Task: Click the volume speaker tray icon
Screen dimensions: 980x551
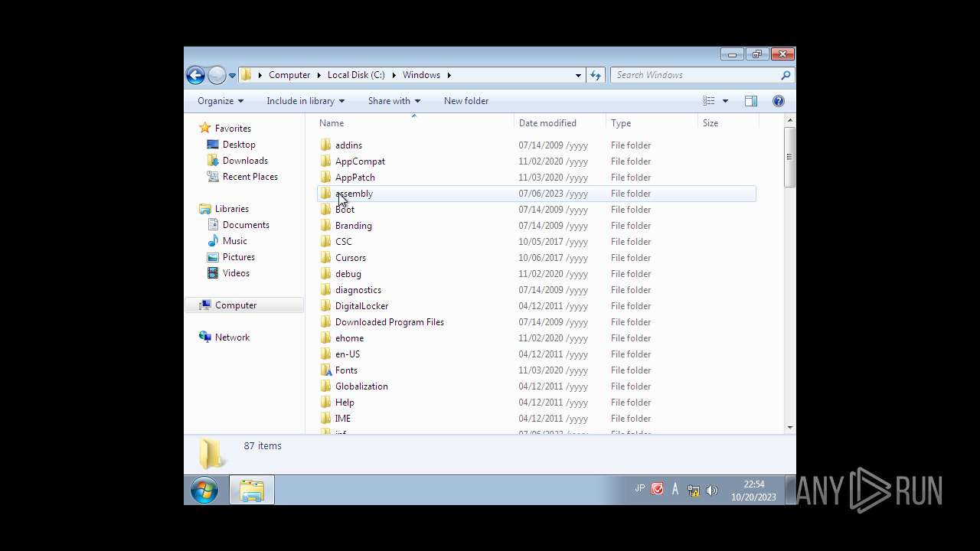Action: point(711,490)
